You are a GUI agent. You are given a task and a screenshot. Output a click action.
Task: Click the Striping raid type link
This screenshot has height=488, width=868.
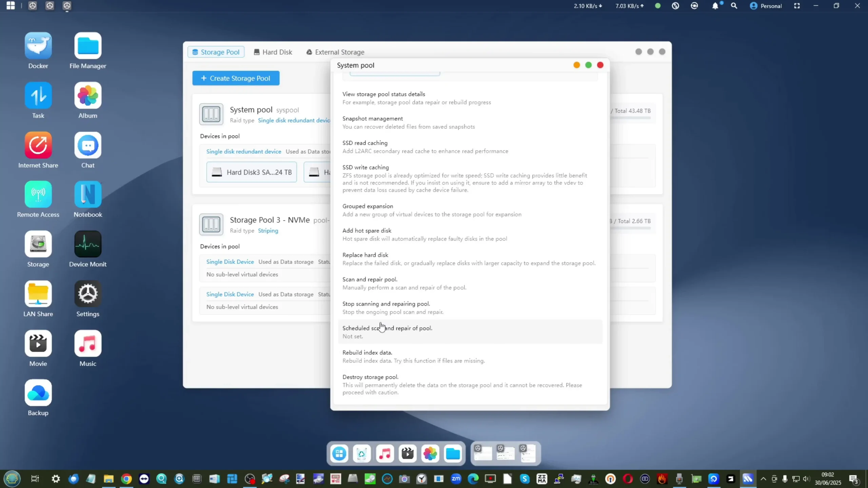268,230
